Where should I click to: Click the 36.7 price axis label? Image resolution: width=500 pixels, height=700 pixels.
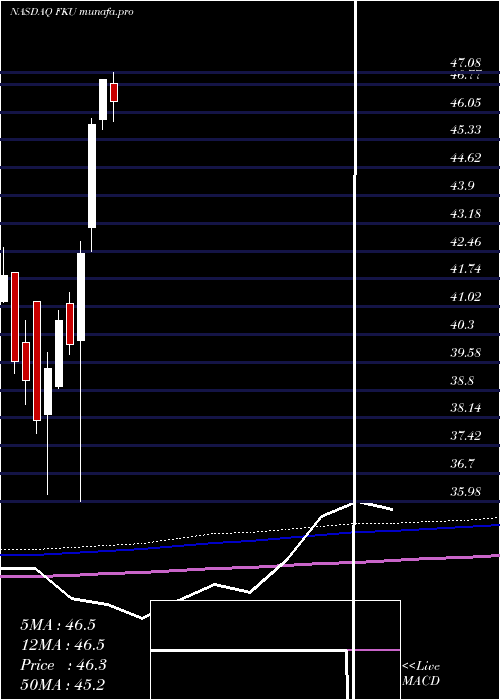click(x=462, y=464)
